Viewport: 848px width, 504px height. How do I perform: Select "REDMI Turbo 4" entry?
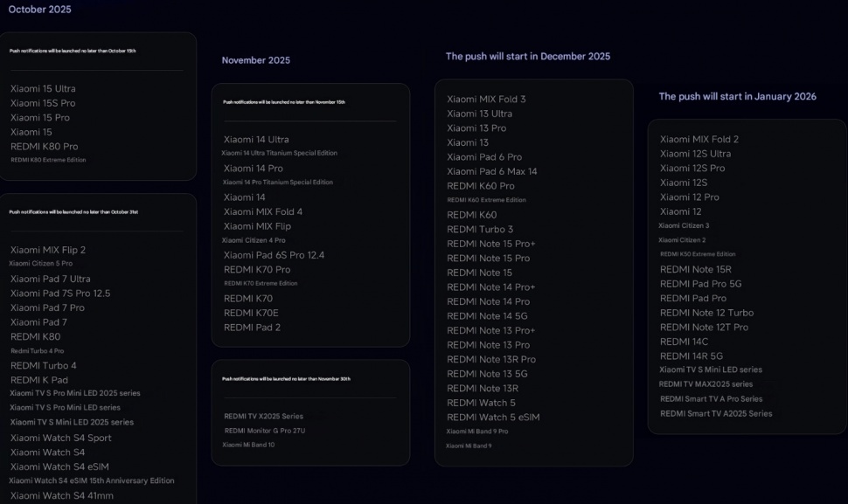[x=43, y=366]
